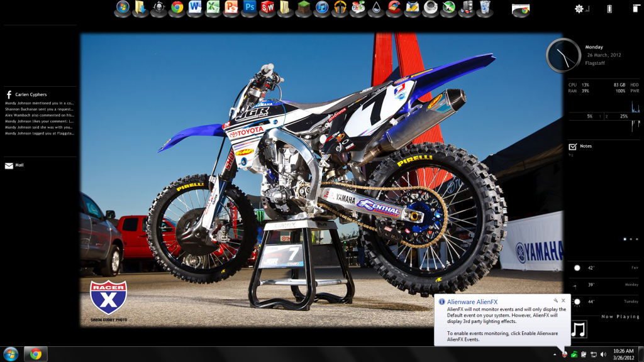Open the taskbar clock showing 10:26 AM
The height and width of the screenshot is (362, 644).
tap(623, 354)
